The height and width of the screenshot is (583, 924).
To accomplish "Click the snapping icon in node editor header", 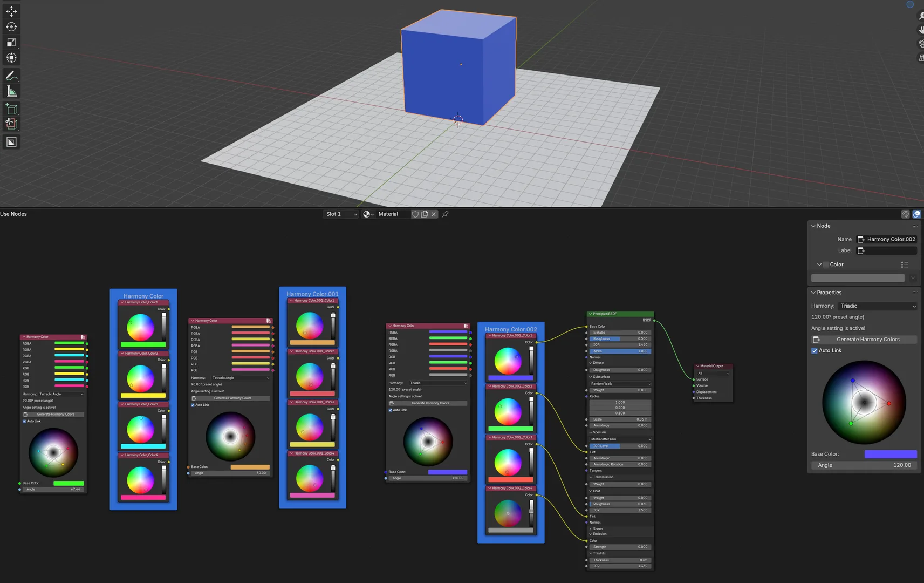I will tap(905, 214).
